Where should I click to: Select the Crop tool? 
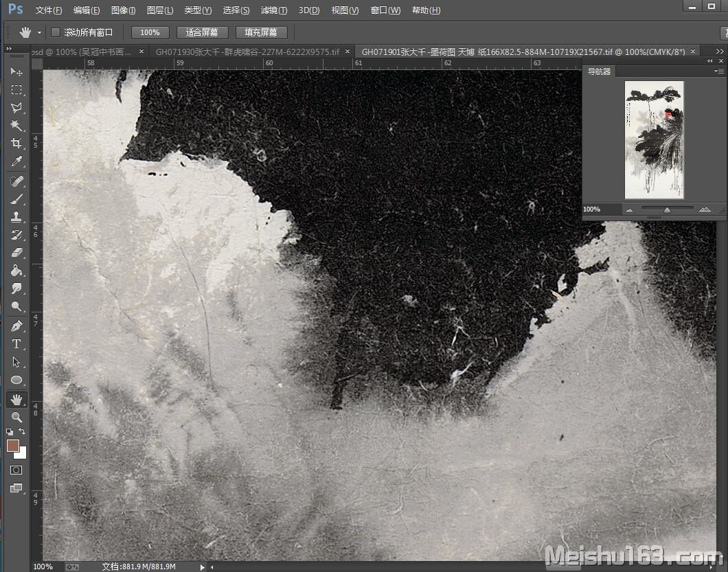coord(16,144)
